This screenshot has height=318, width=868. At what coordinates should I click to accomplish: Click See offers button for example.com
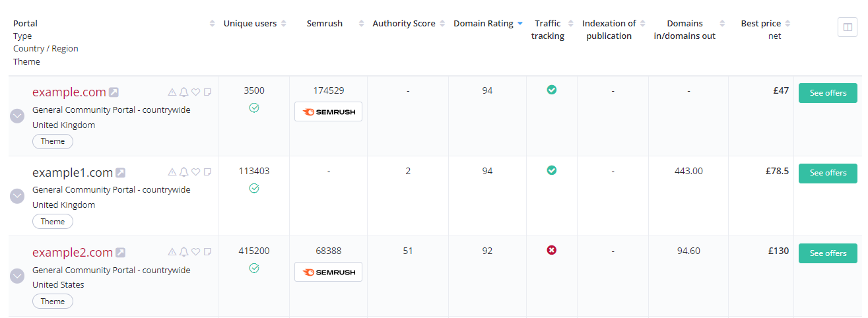(828, 93)
